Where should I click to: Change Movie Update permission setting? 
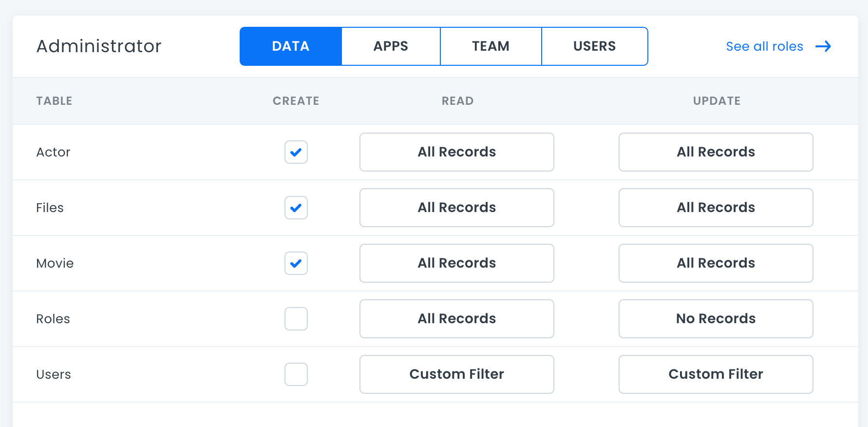pos(716,263)
